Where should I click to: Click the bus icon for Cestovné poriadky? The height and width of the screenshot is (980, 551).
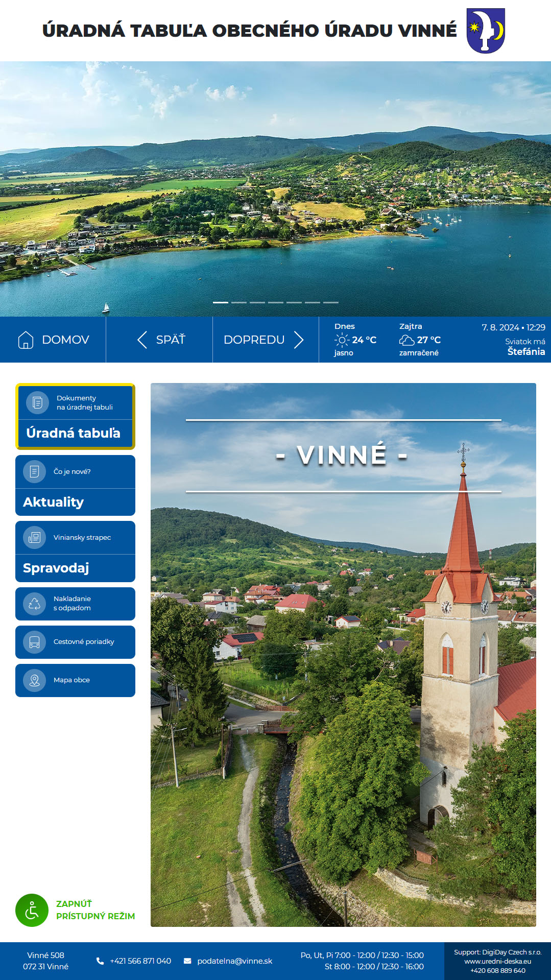(x=34, y=642)
